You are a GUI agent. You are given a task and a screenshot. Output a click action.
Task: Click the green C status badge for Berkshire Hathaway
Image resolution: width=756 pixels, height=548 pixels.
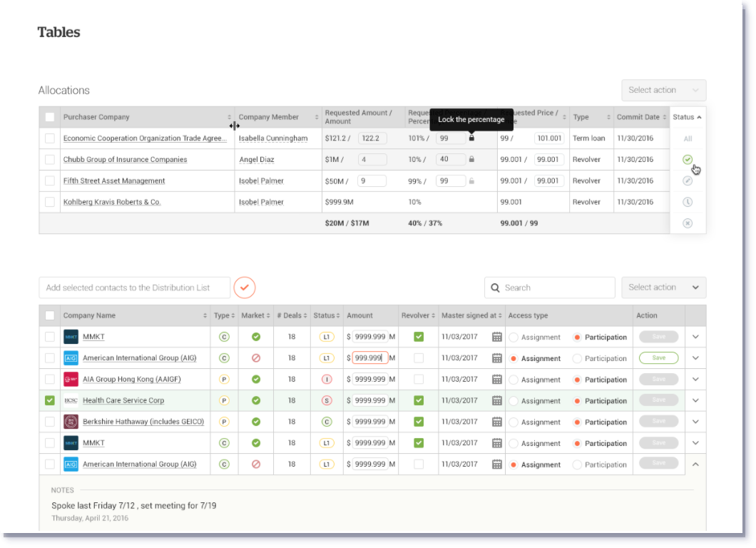[327, 422]
